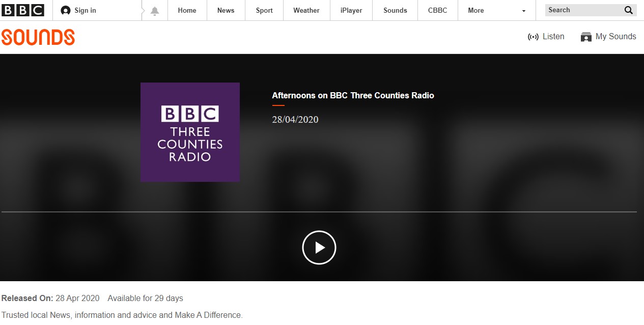
Task: Click the playback progress bar
Action: [x=319, y=211]
